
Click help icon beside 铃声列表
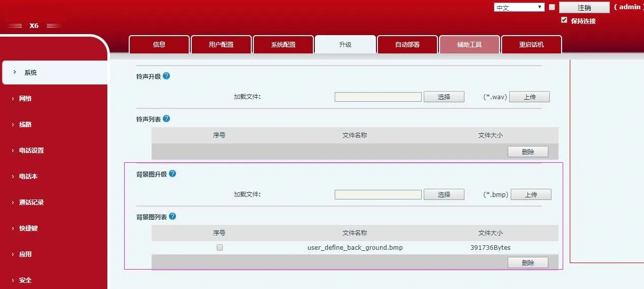click(x=166, y=119)
